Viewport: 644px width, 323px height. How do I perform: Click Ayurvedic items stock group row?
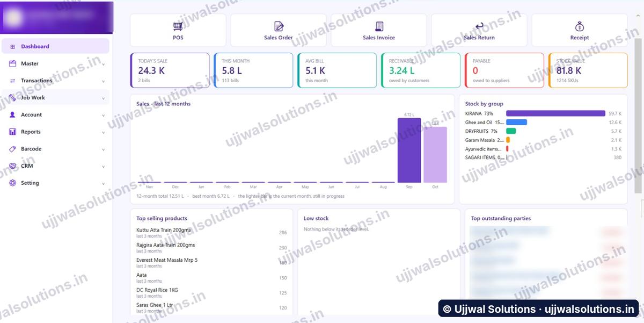543,149
